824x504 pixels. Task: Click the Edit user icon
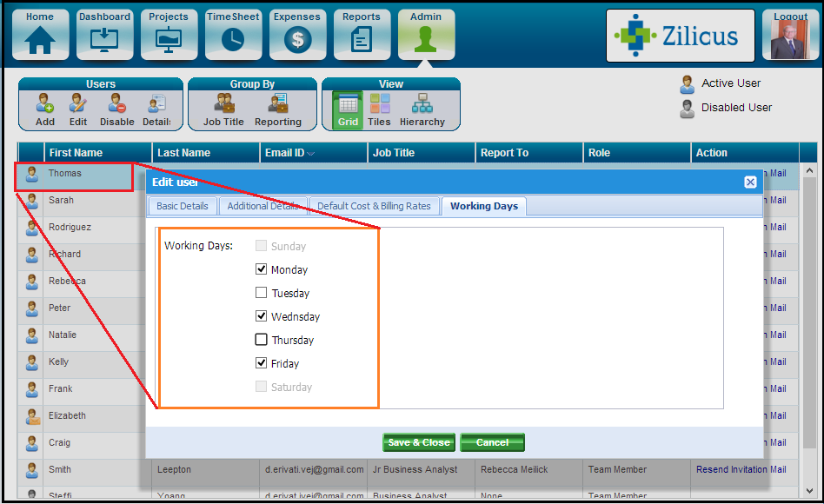point(78,105)
